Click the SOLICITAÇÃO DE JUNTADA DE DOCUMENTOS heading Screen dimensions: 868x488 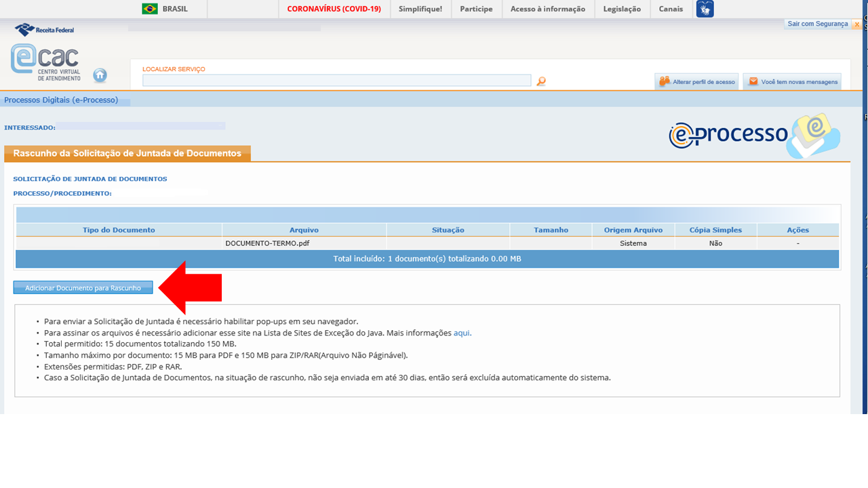click(x=90, y=179)
